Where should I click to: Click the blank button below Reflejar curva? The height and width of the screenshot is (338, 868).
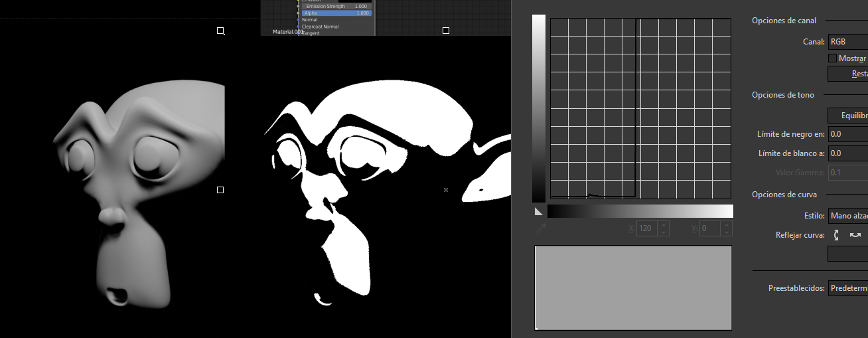coord(847,254)
